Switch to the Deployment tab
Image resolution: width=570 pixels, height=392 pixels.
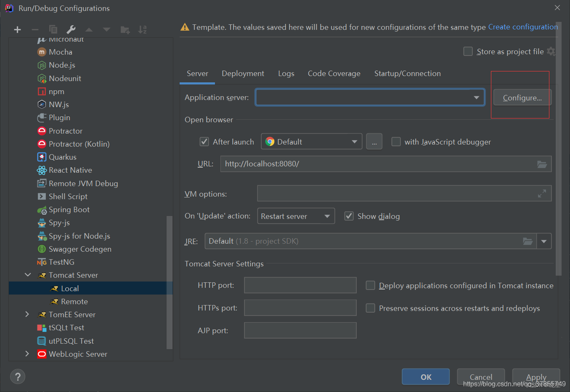pyautogui.click(x=243, y=74)
